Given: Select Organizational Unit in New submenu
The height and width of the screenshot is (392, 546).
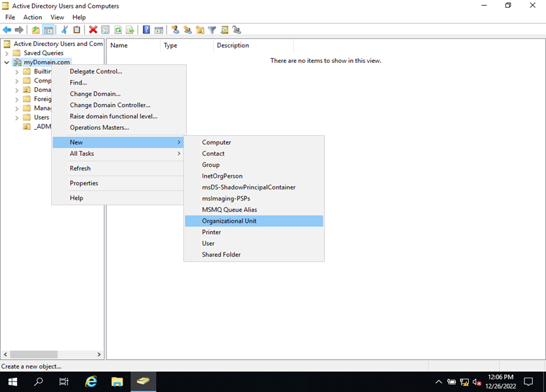Looking at the screenshot, I should [x=254, y=221].
